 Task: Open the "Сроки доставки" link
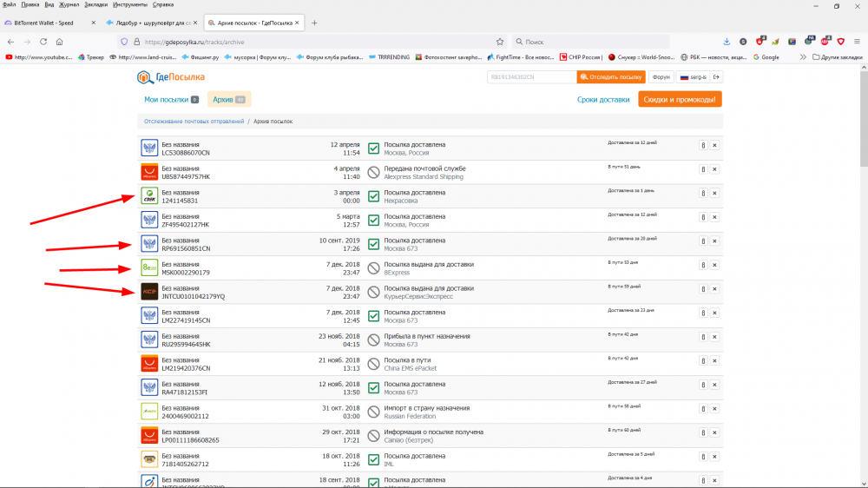(x=602, y=100)
